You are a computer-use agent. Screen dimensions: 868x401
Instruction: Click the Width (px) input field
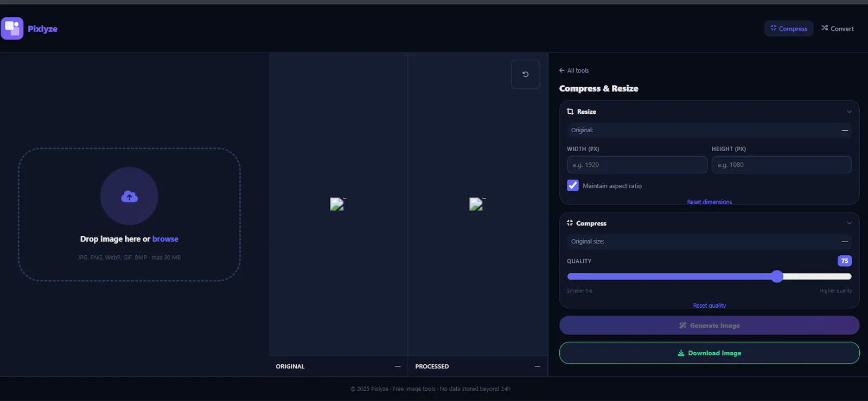[x=637, y=165]
